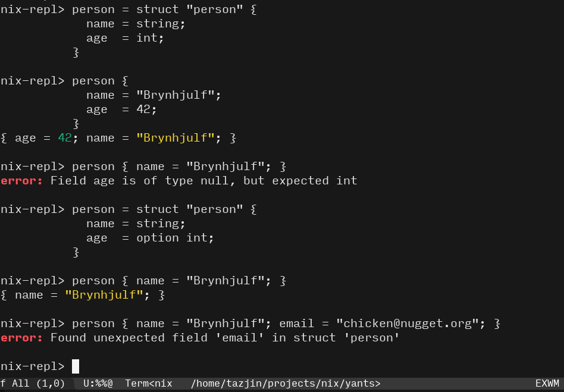Click the /home/tazjin/projects/nix/yants path in mode line
The height and width of the screenshot is (392, 564).
point(286,384)
